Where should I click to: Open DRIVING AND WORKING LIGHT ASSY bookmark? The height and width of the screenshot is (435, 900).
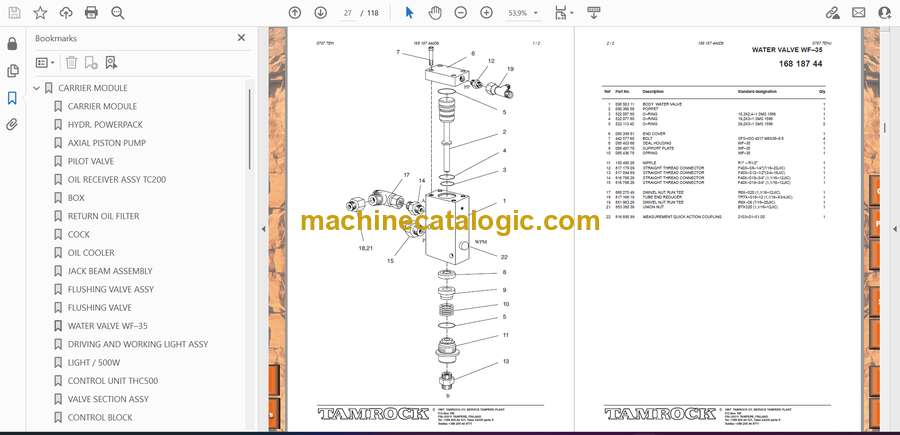(x=138, y=344)
